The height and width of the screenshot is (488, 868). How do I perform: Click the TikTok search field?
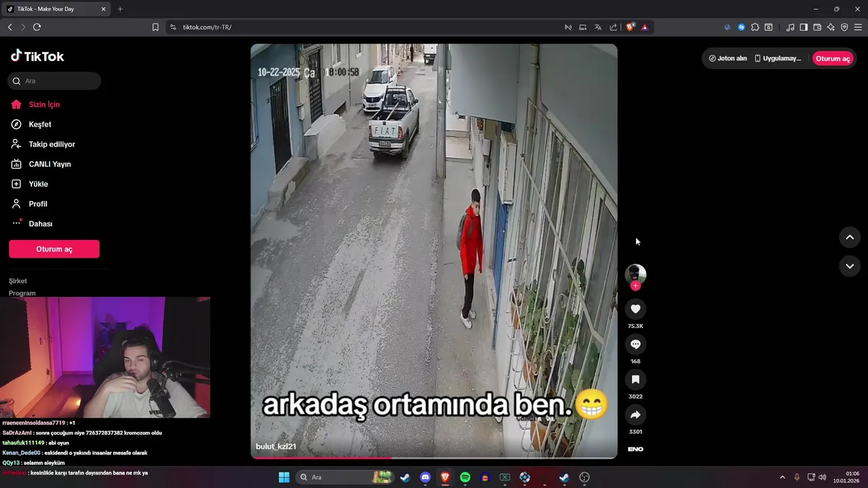click(x=55, y=81)
